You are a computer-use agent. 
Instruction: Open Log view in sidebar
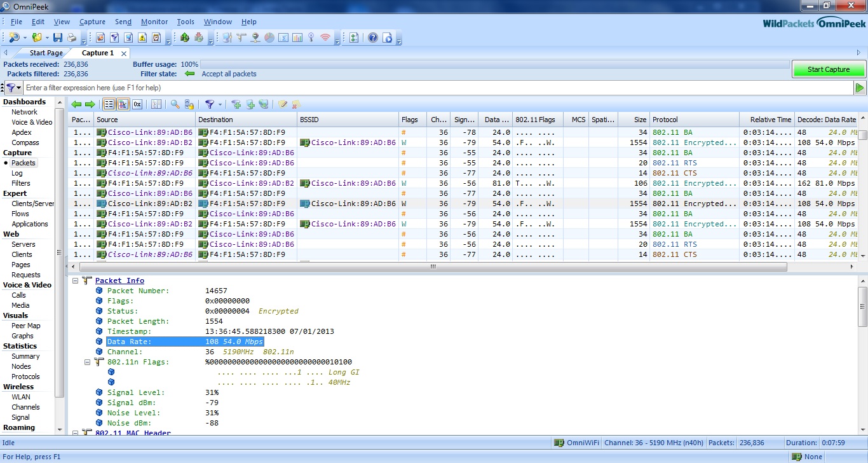[x=17, y=173]
